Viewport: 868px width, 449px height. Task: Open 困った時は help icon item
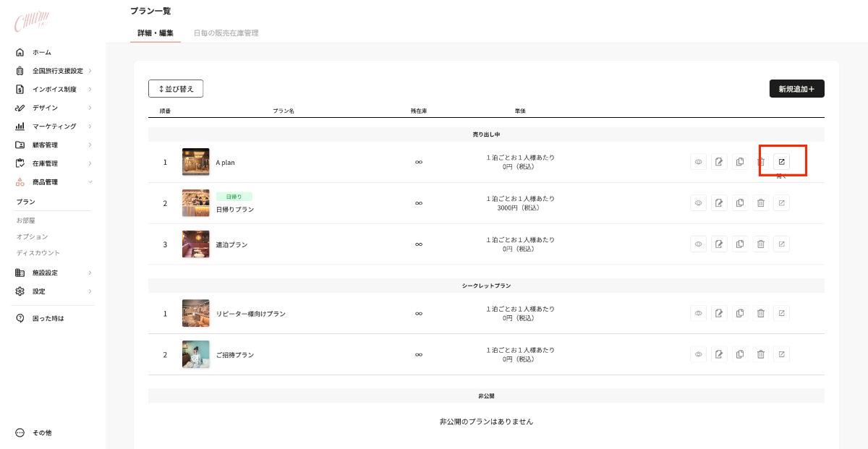(48, 318)
